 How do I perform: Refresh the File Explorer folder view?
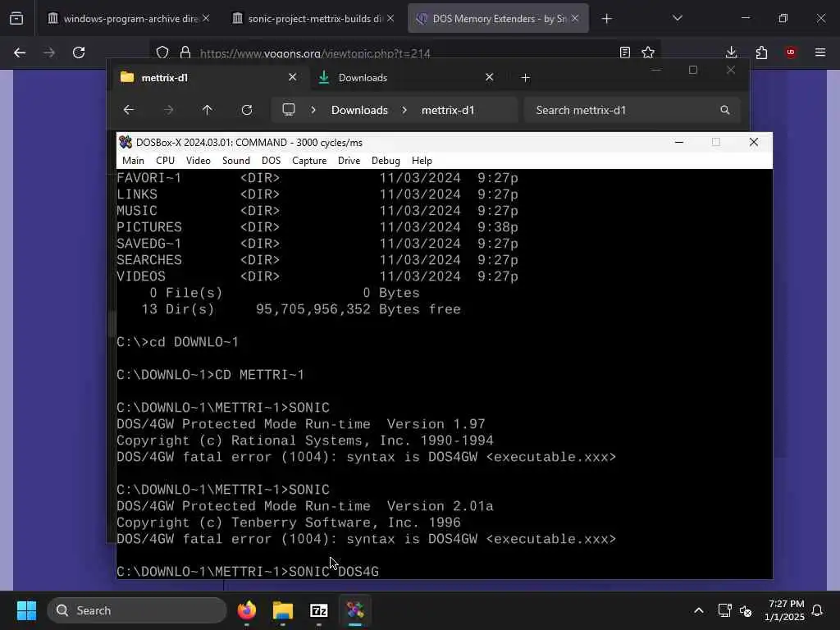(x=247, y=110)
